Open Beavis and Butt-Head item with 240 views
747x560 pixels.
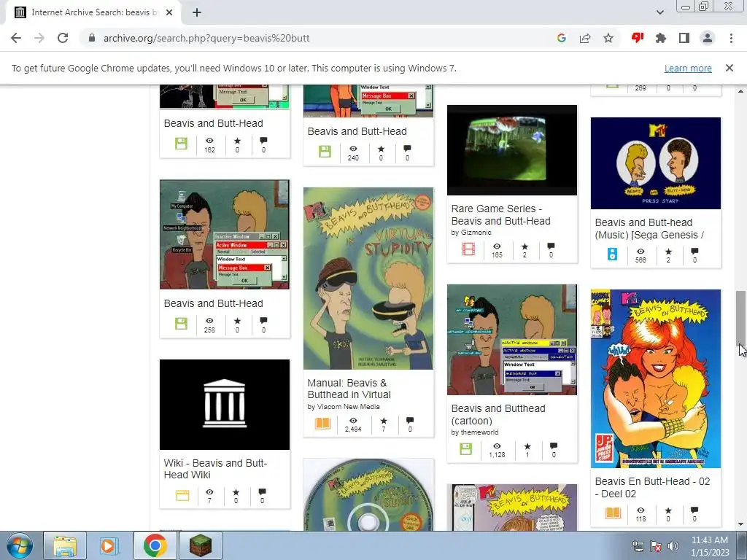pos(357,131)
